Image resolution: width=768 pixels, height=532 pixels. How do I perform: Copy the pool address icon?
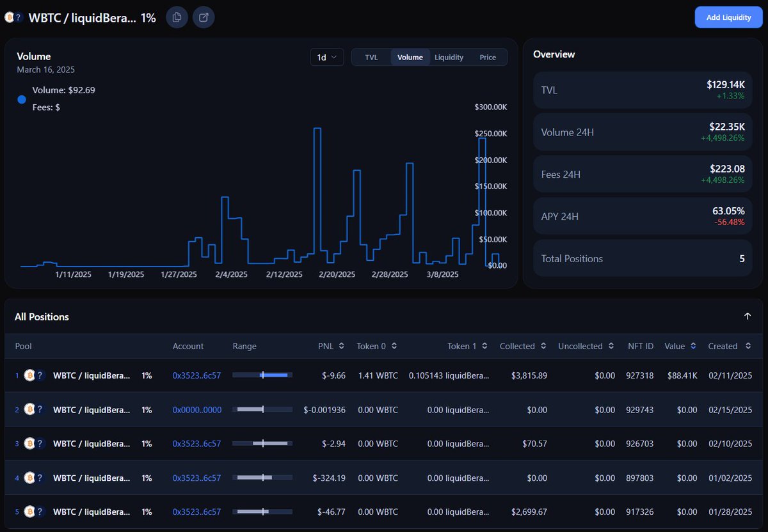pyautogui.click(x=177, y=17)
